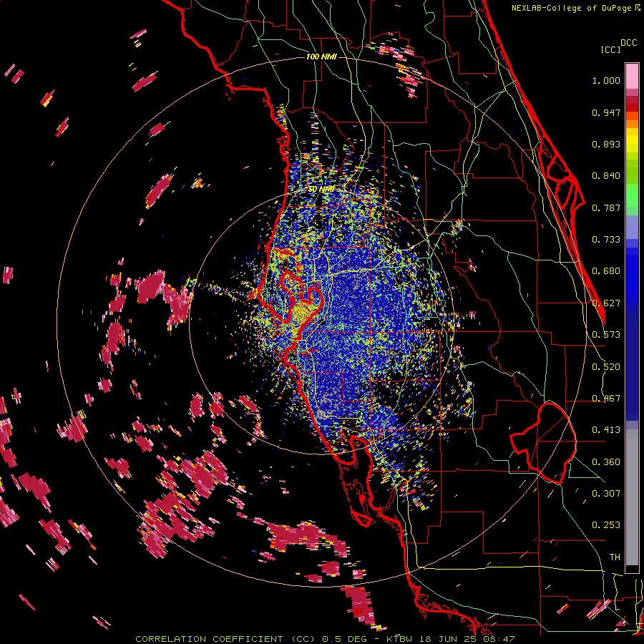The image size is (644, 644).
Task: Click the 50 NMI range ring label
Action: [321, 190]
